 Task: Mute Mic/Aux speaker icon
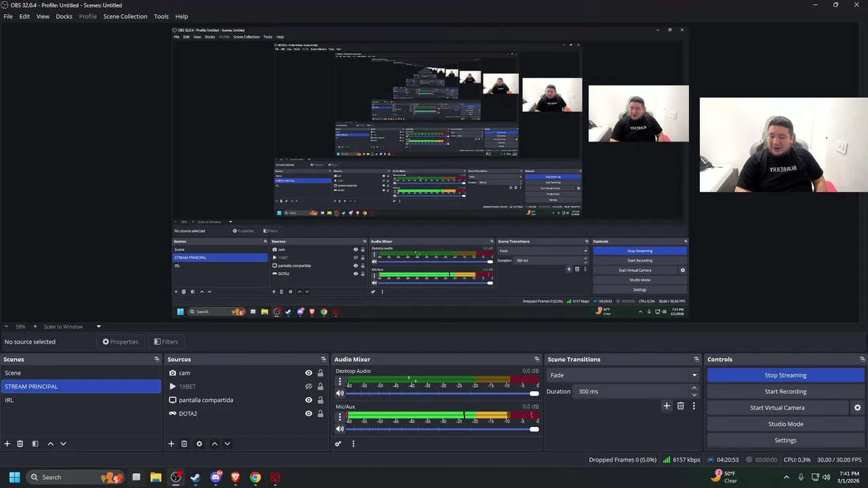(x=340, y=428)
